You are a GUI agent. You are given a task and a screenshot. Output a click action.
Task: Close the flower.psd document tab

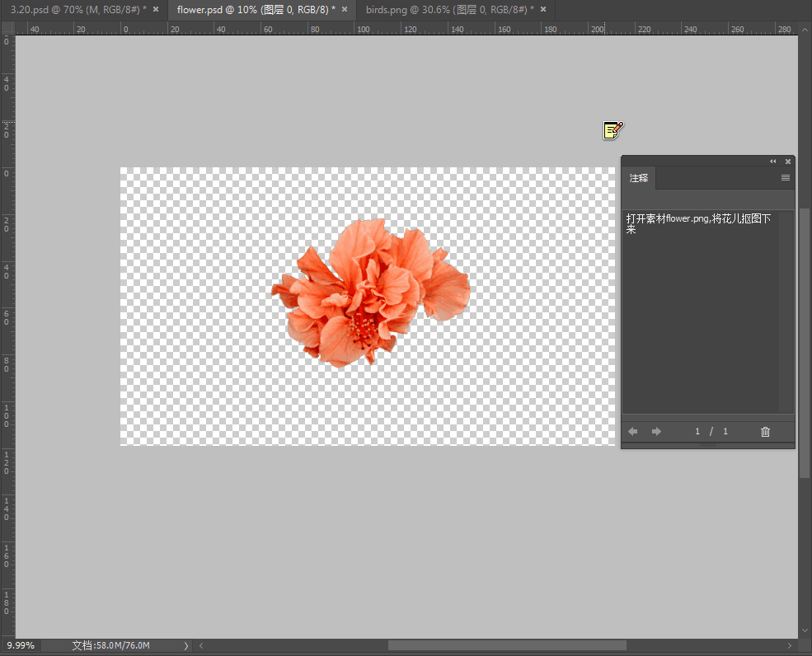tap(345, 9)
